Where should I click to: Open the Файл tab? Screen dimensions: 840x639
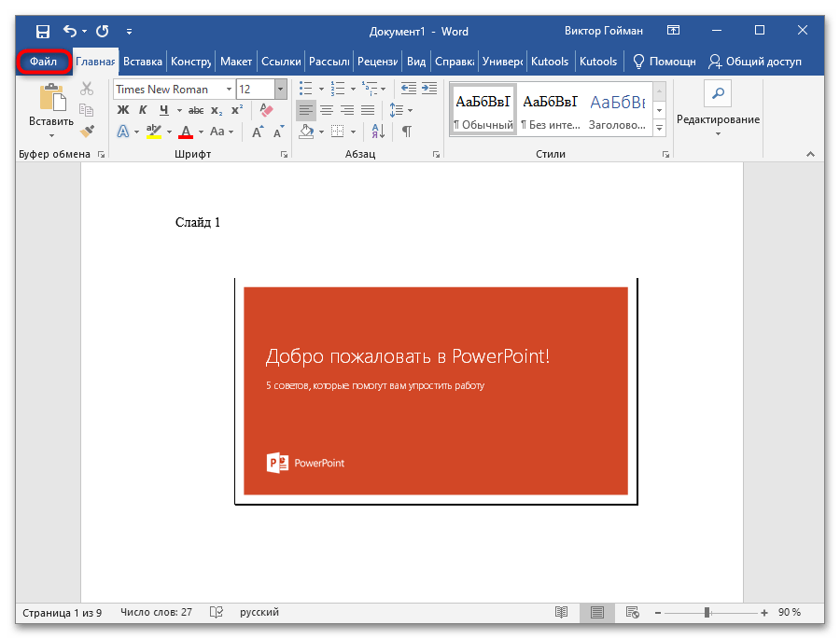(x=43, y=62)
